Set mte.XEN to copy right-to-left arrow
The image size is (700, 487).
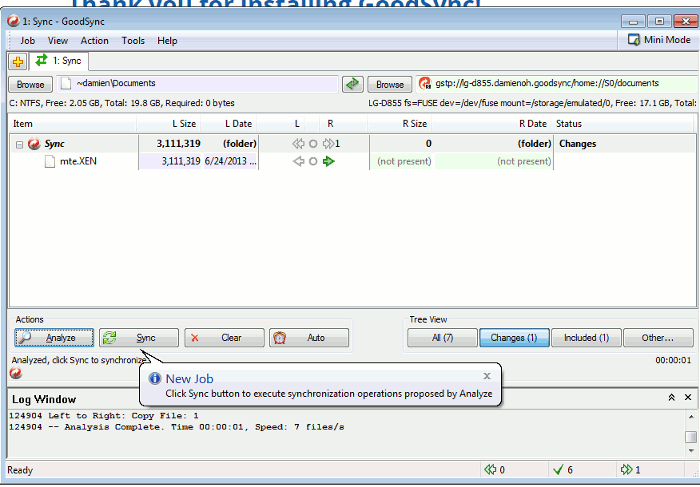pyautogui.click(x=298, y=161)
